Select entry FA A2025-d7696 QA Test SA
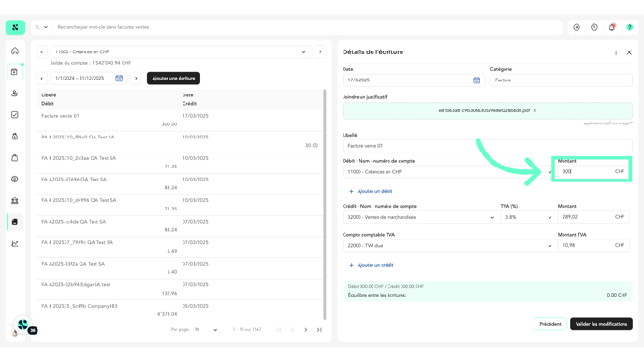 (180, 183)
